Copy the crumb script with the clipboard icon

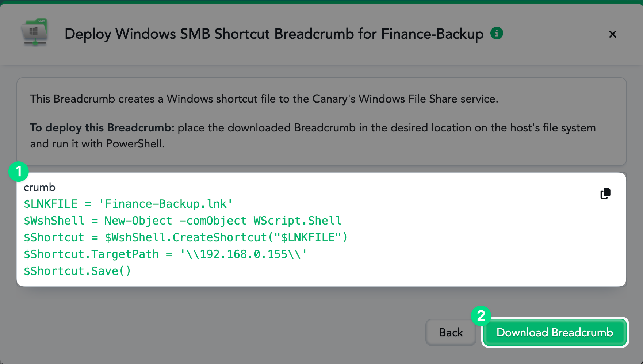click(x=605, y=193)
